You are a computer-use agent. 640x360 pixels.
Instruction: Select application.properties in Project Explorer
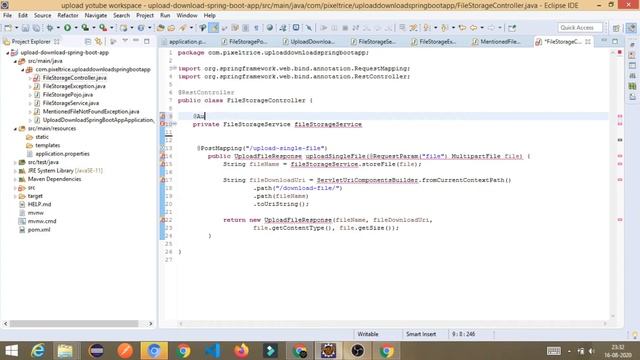click(x=62, y=154)
